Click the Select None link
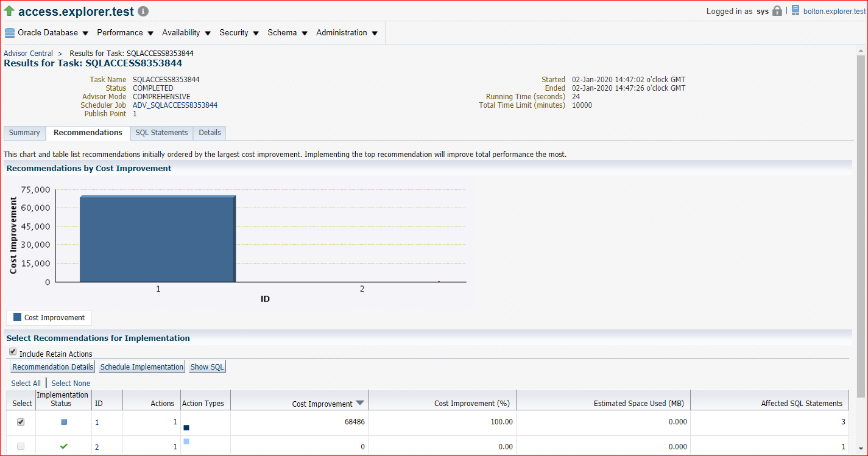 (71, 384)
